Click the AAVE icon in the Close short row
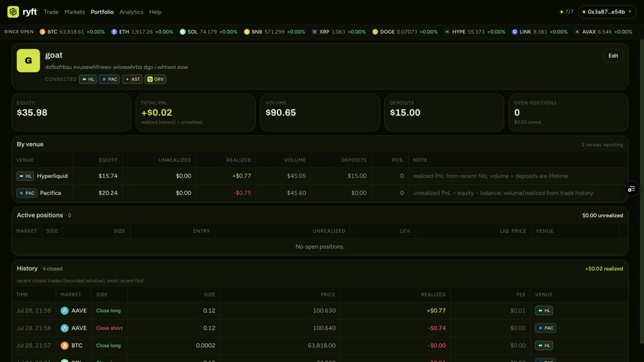Screen dimensions: 644x362 coord(64,328)
